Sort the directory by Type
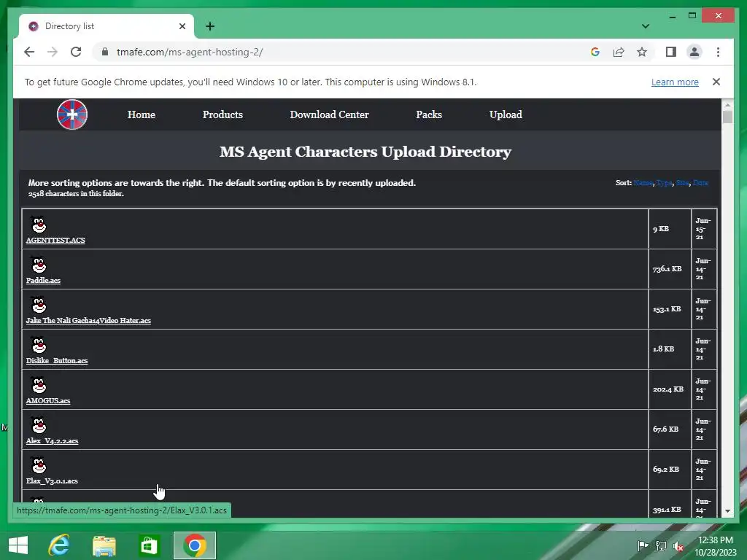Screen dimensions: 747x560 click(x=664, y=183)
